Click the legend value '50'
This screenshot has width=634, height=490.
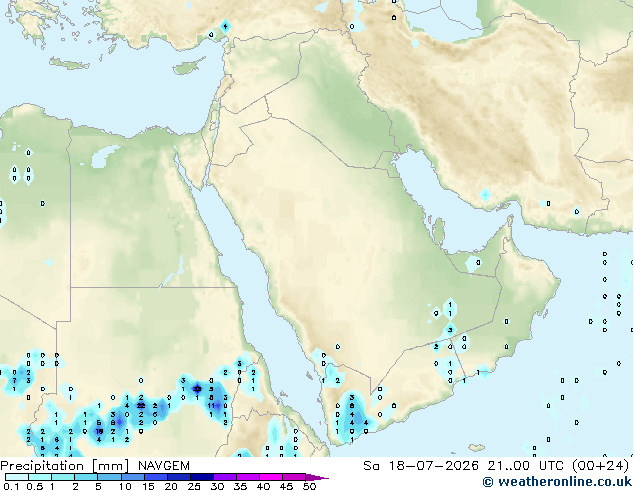(309, 486)
